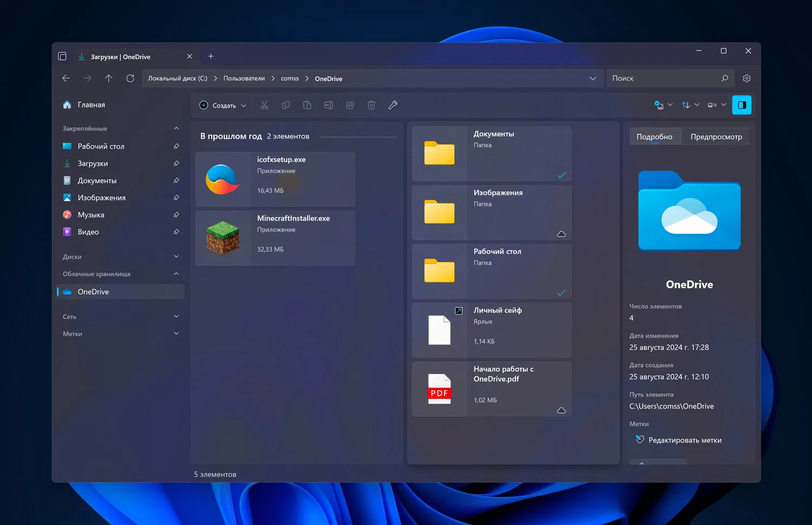Click the Paste icon in the toolbar
The image size is (812, 525).
pos(307,106)
